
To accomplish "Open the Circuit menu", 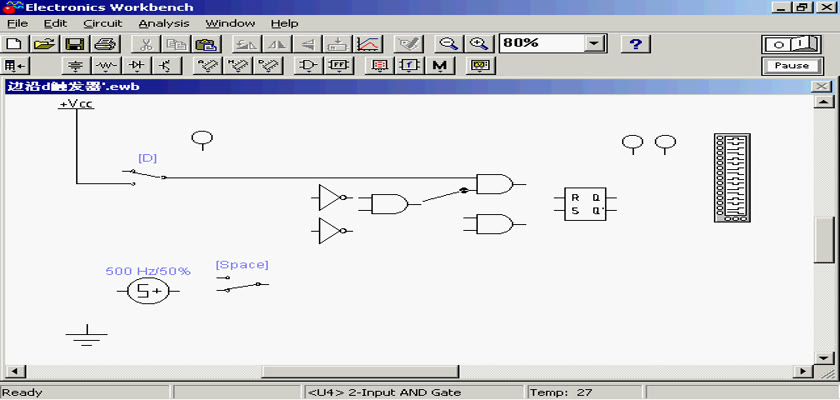I will 103,24.
